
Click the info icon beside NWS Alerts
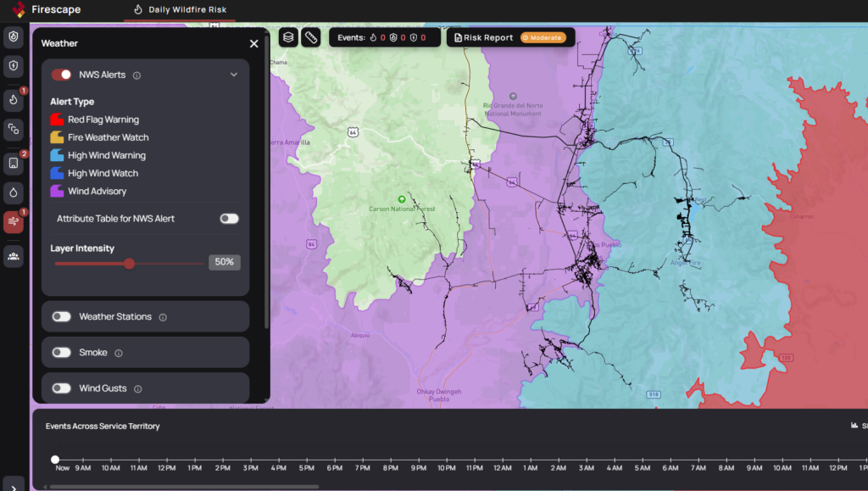(x=137, y=75)
